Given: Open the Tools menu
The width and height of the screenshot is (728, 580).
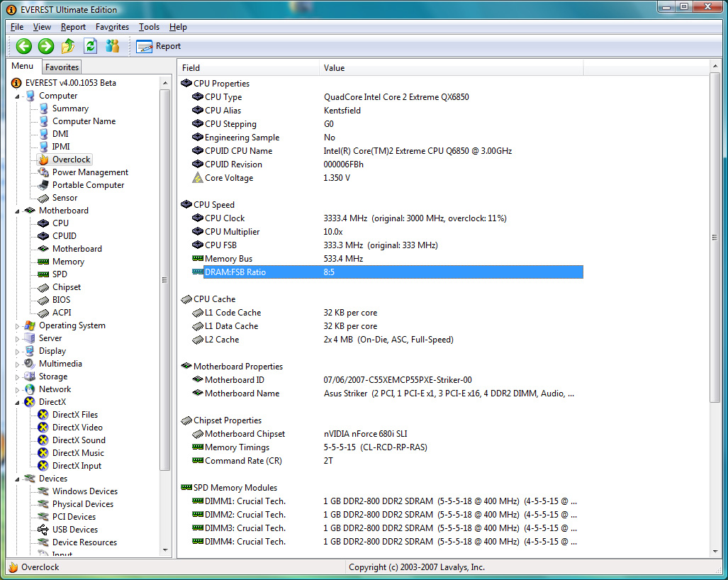Looking at the screenshot, I should (149, 27).
